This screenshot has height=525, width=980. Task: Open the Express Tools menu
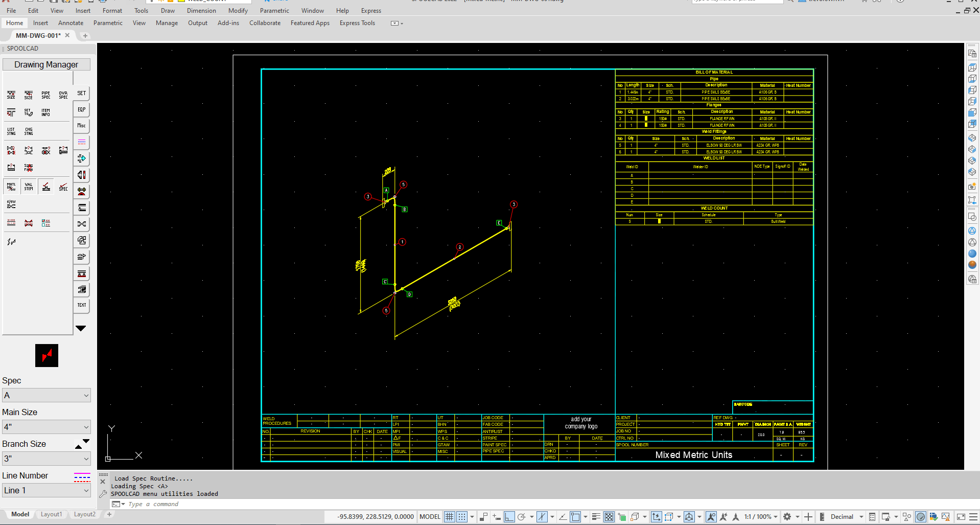357,23
